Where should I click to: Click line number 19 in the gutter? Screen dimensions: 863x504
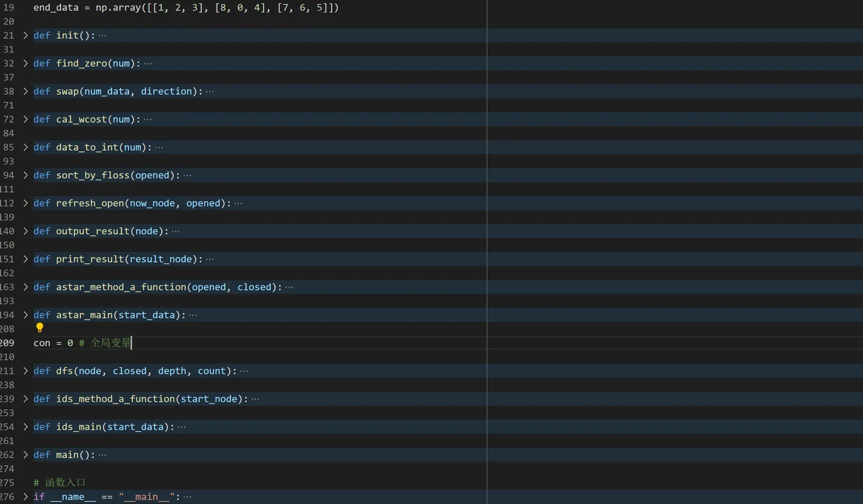[x=8, y=7]
